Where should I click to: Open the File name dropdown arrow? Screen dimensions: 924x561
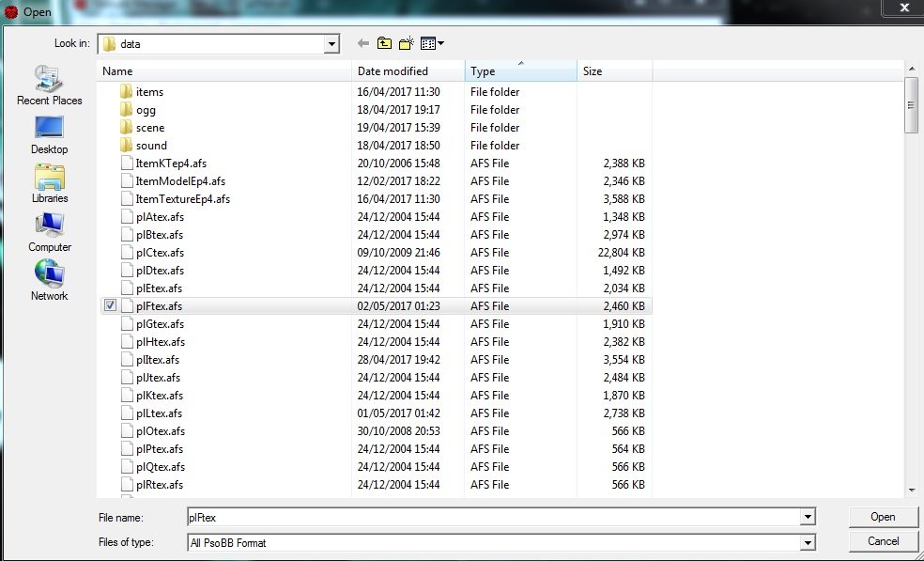(808, 518)
